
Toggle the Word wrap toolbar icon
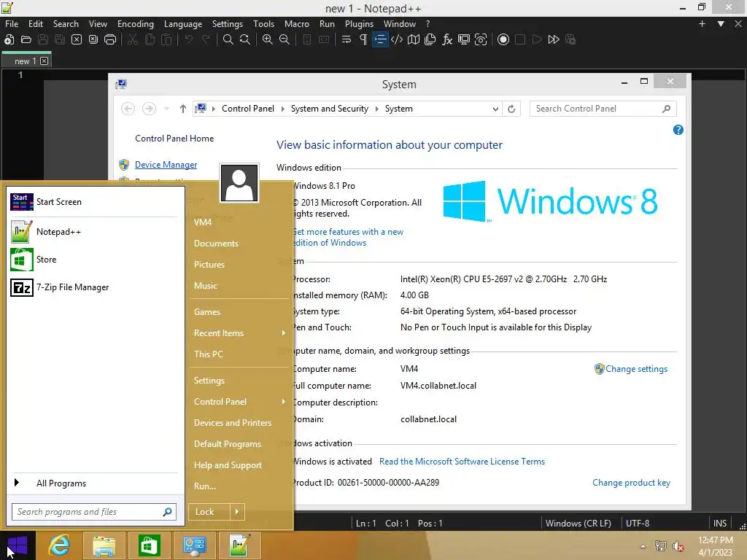[347, 39]
